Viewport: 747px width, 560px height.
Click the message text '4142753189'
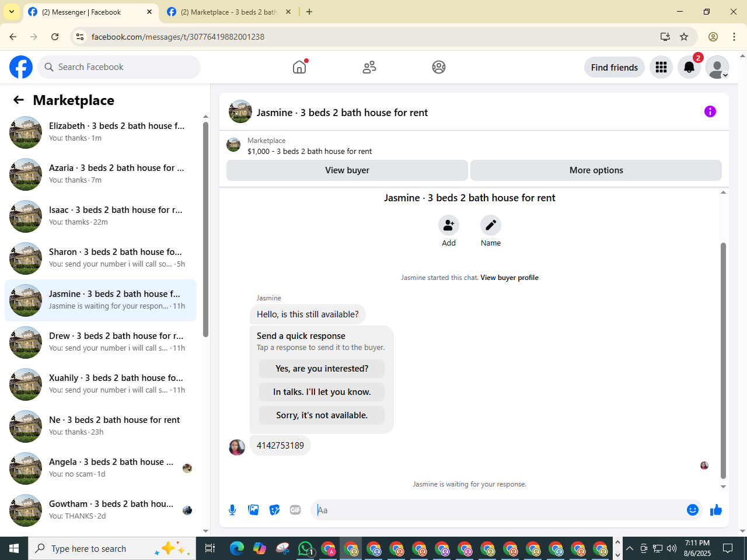[280, 446]
